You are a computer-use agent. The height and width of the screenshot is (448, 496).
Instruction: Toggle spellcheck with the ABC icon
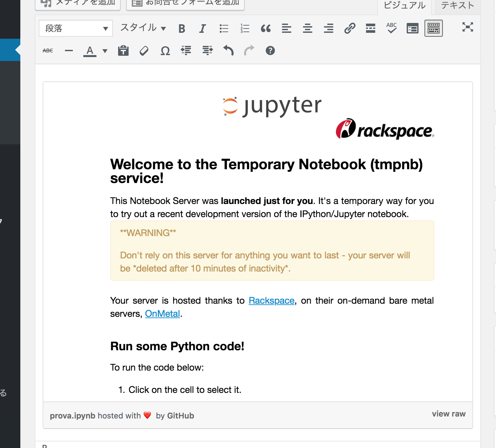(391, 28)
